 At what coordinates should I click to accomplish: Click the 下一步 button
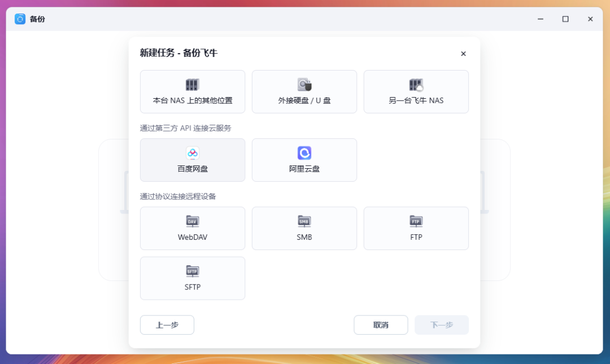point(442,324)
